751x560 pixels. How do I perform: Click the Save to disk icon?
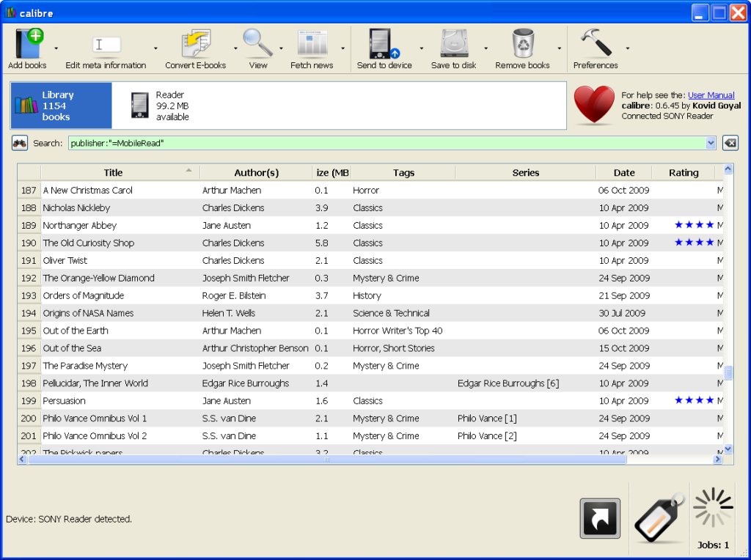(453, 44)
